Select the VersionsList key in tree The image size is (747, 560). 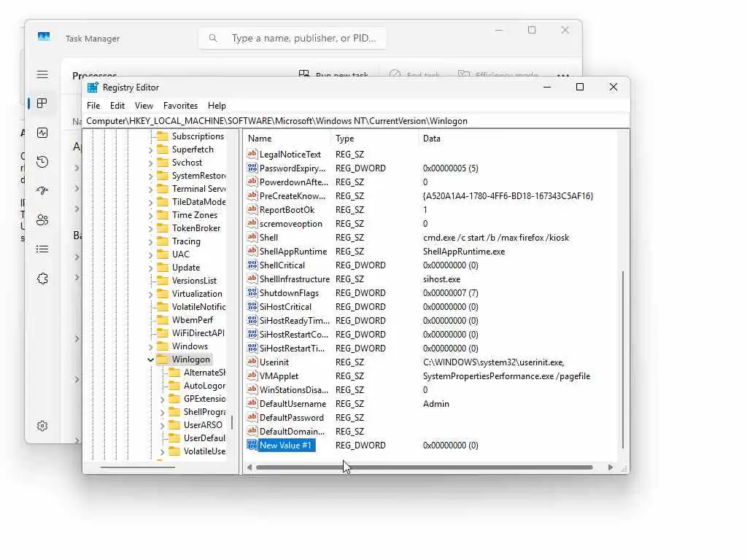[x=194, y=281]
